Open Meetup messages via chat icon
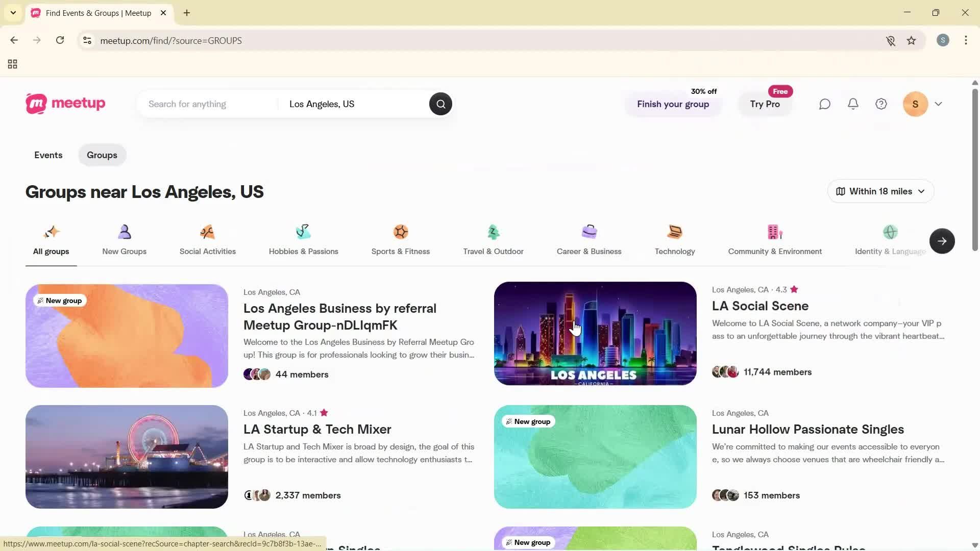Viewport: 980px width, 551px height. (x=825, y=104)
